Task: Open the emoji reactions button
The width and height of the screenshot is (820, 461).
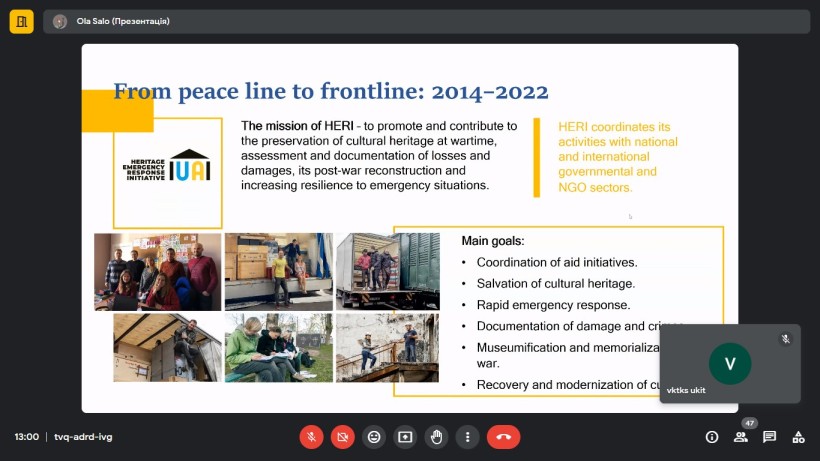Action: pyautogui.click(x=374, y=437)
